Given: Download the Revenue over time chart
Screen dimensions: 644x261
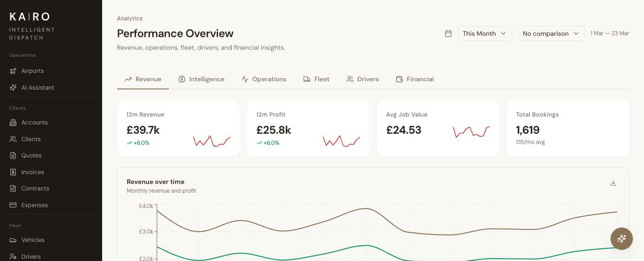Looking at the screenshot, I should (613, 183).
